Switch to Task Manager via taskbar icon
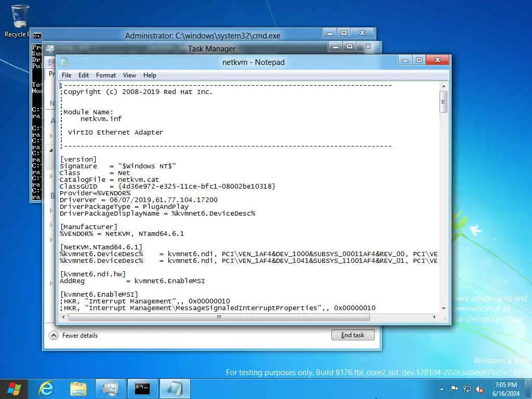532x399 pixels. [x=110, y=389]
